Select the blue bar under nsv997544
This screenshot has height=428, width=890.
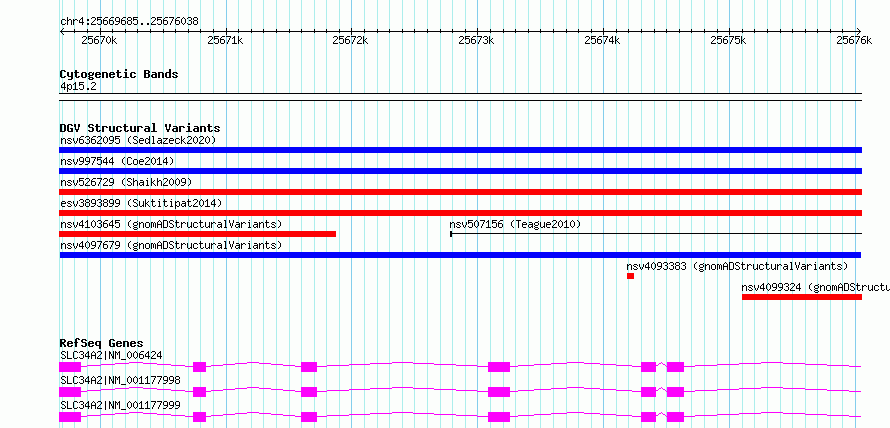(x=460, y=171)
